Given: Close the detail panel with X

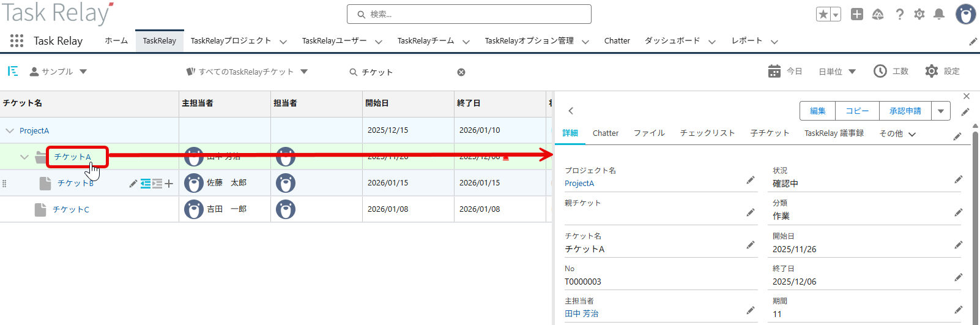Looking at the screenshot, I should click(967, 96).
